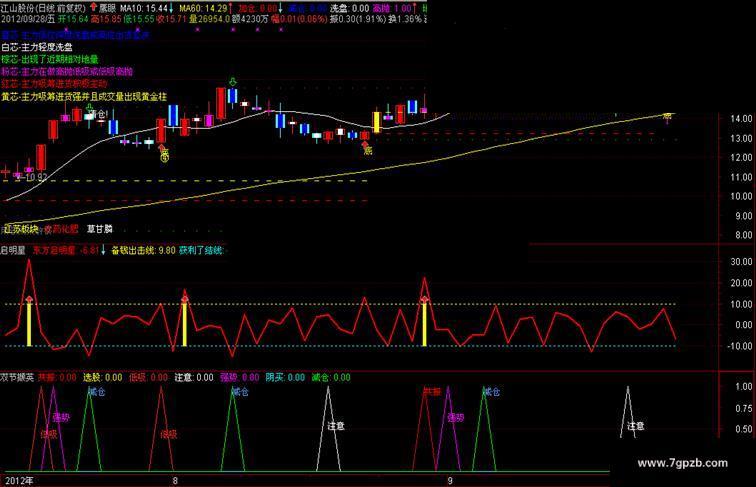Click the 江苏板块 sector label
Image resolution: width=756 pixels, height=487 pixels.
(x=21, y=229)
